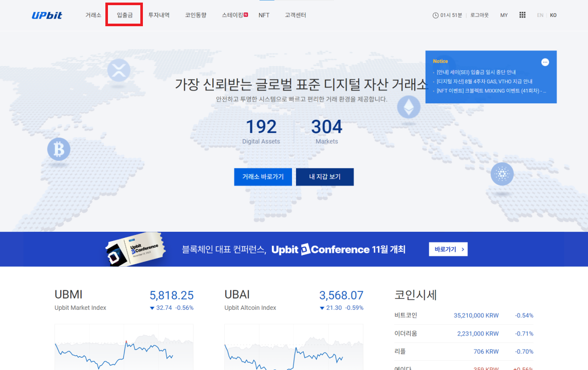
Task: Click the Upbit logo
Action: pyautogui.click(x=47, y=15)
